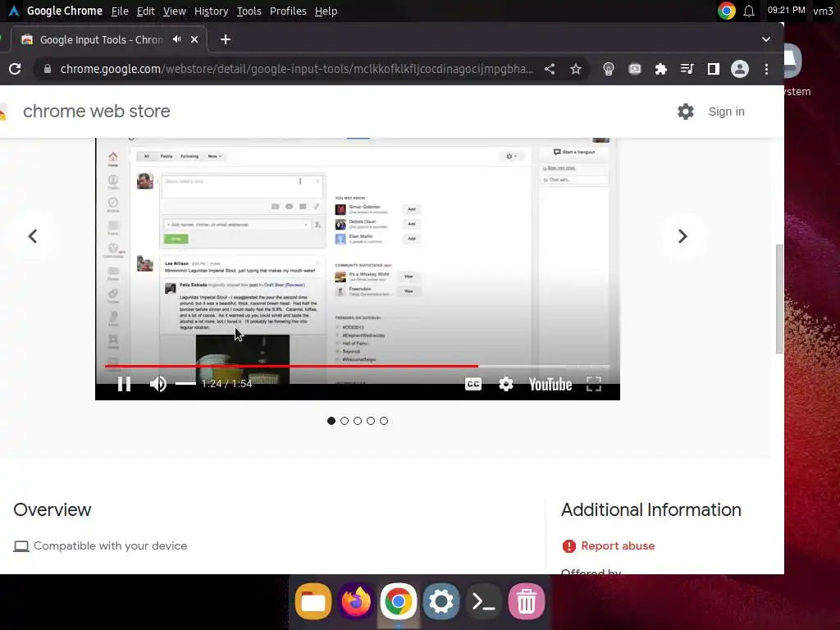Enter fullscreen for the video
Screen dimensions: 840x630
point(594,384)
